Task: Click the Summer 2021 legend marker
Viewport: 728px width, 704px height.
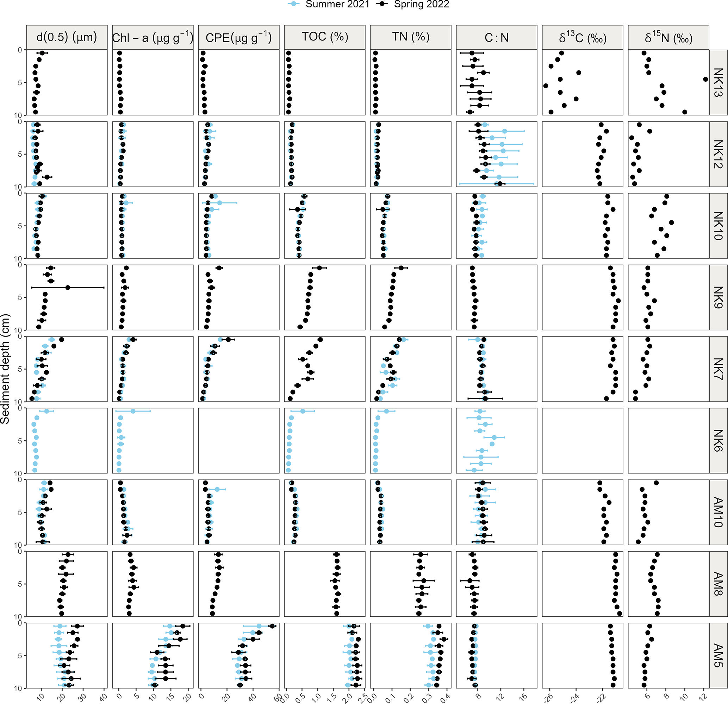Action: 294,4
